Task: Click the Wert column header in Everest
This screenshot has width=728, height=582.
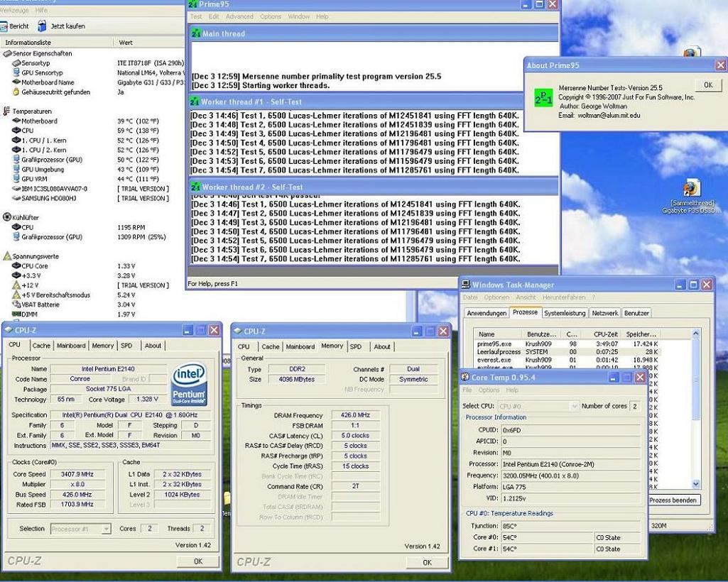Action: [x=148, y=43]
